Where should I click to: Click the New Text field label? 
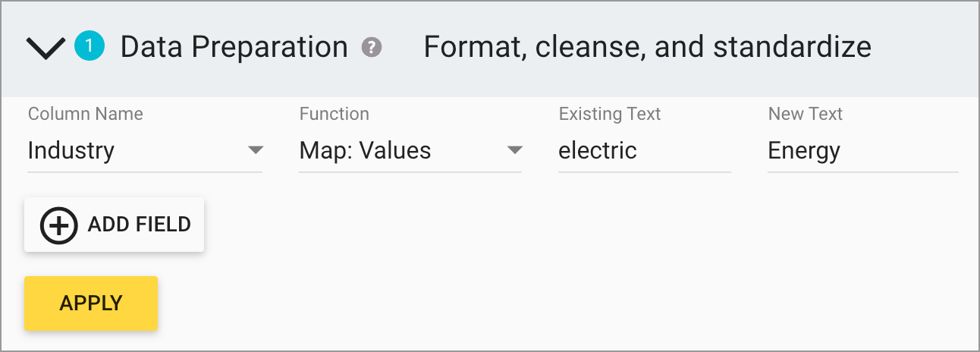[806, 114]
